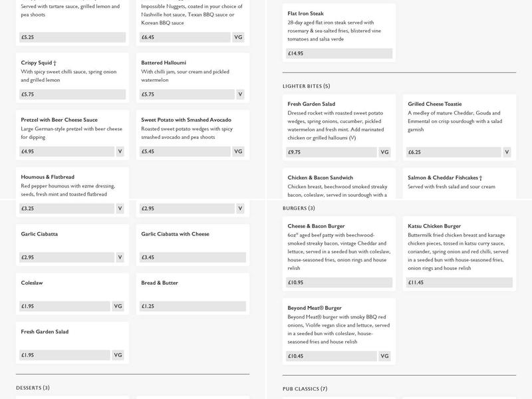Click the V badge on Pretzel with Beer Cheese Sauce
532x399 pixels.
tap(120, 152)
